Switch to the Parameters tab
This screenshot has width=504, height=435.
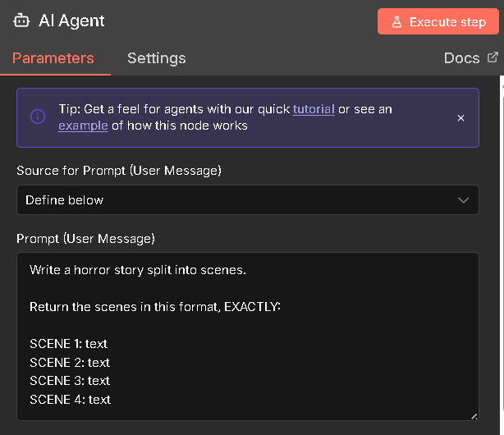click(53, 58)
